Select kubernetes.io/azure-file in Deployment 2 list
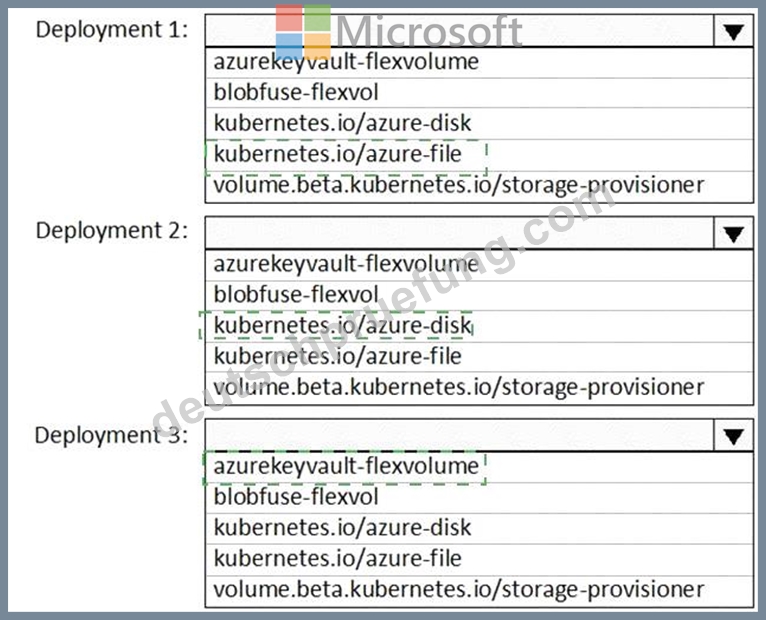 point(479,357)
